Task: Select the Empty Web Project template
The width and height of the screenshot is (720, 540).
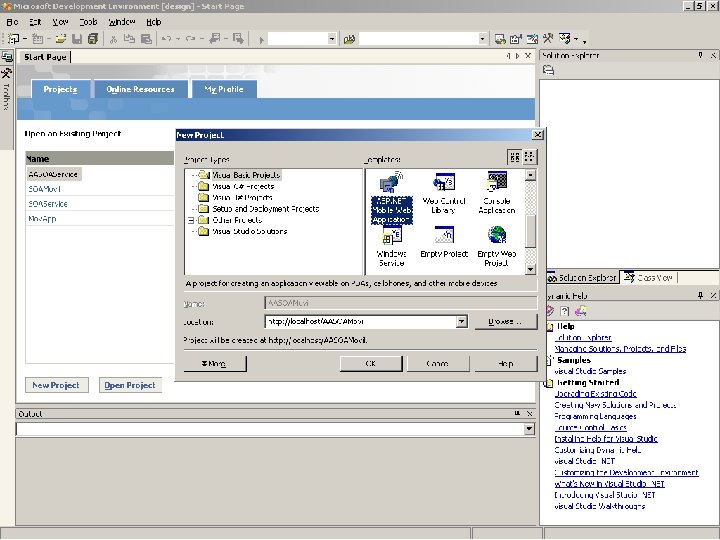Action: click(x=497, y=247)
